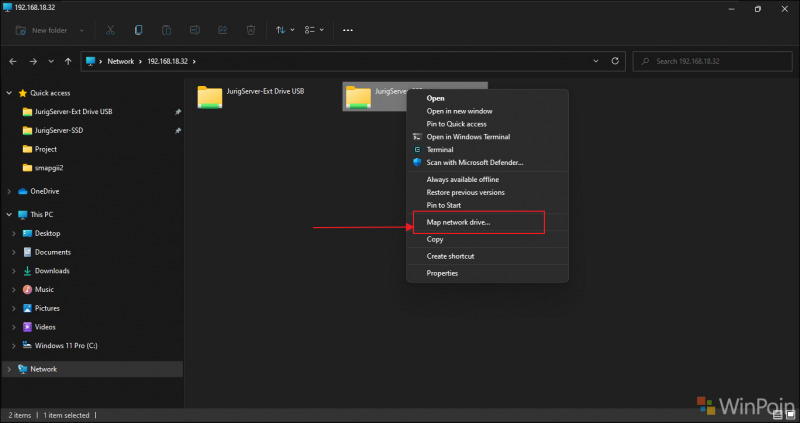Click the Rename icon in toolbar
Screen dimensions: 800x423
tap(194, 30)
